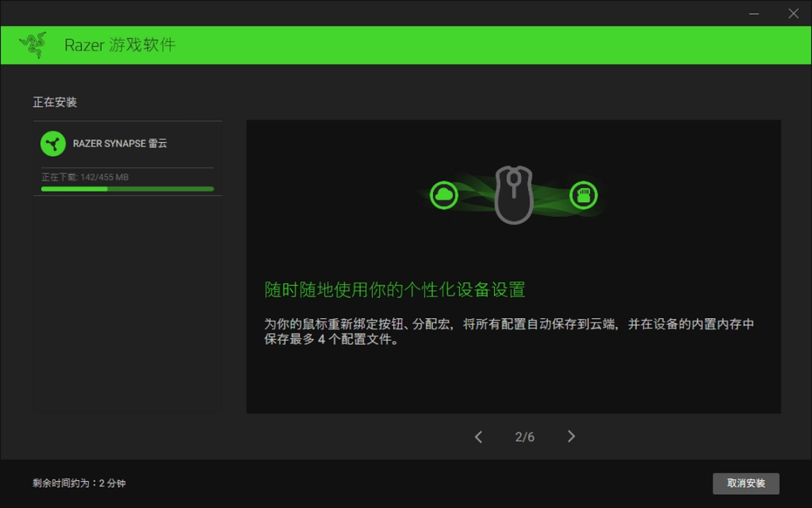Screen dimensions: 812x508
Task: Click the green download progress bar
Action: 127,189
